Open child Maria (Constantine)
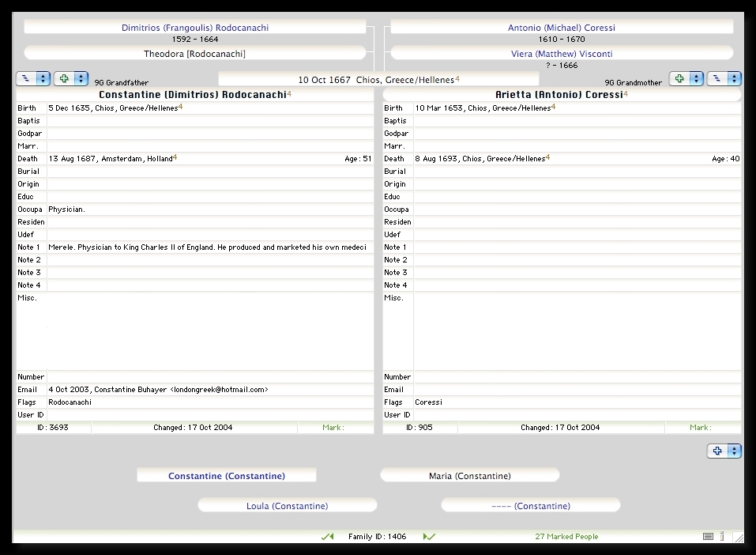This screenshot has height=555, width=756. 469,476
